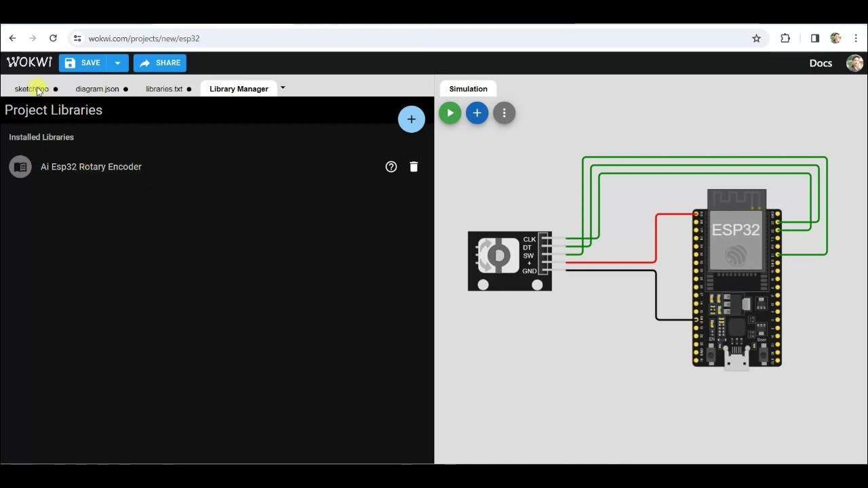Screen dimensions: 868x488
Task: Click the SAVE button
Action: coord(83,63)
